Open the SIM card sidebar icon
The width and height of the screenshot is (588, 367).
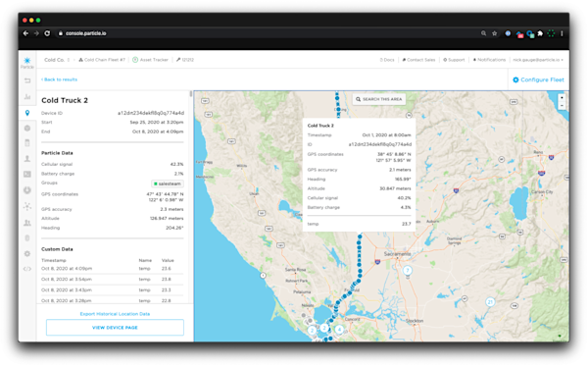pos(27,142)
